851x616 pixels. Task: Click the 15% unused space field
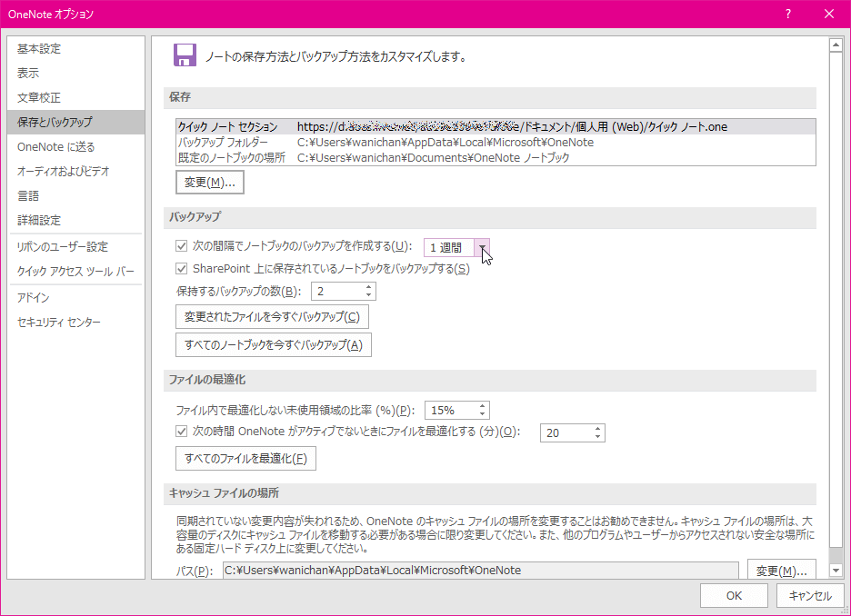[x=450, y=411]
